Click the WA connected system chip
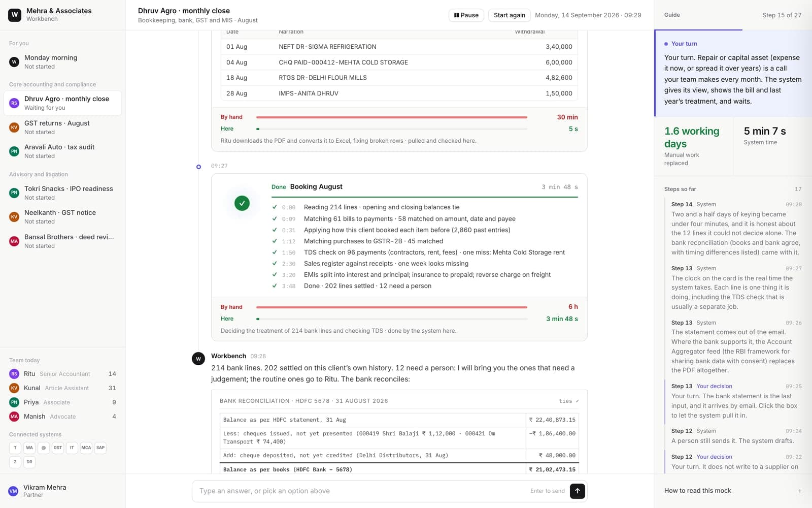This screenshot has height=508, width=812. pos(29,448)
